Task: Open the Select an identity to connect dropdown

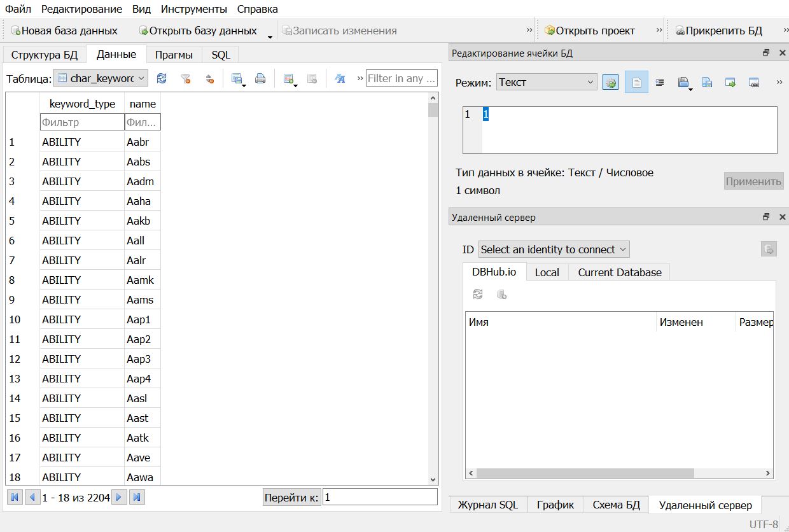Action: point(554,249)
